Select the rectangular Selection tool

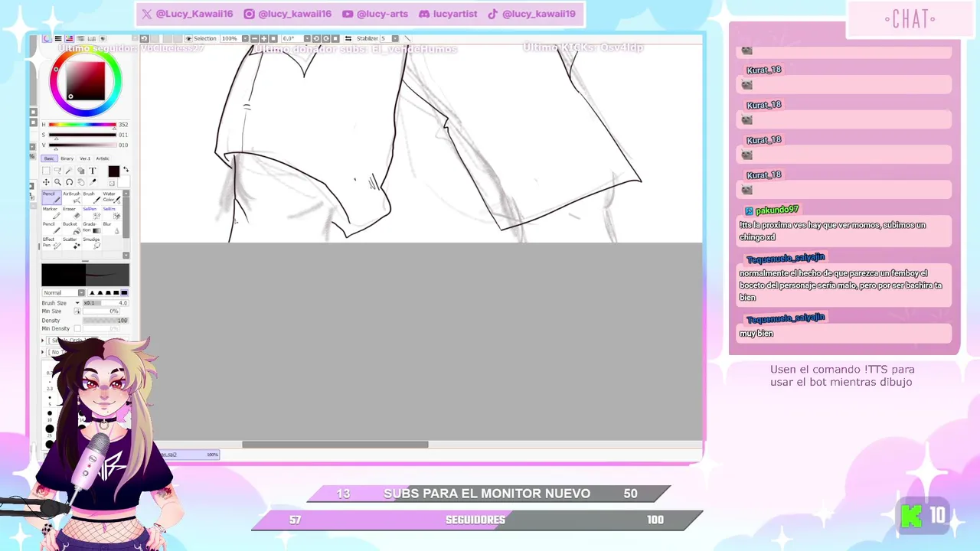point(46,171)
